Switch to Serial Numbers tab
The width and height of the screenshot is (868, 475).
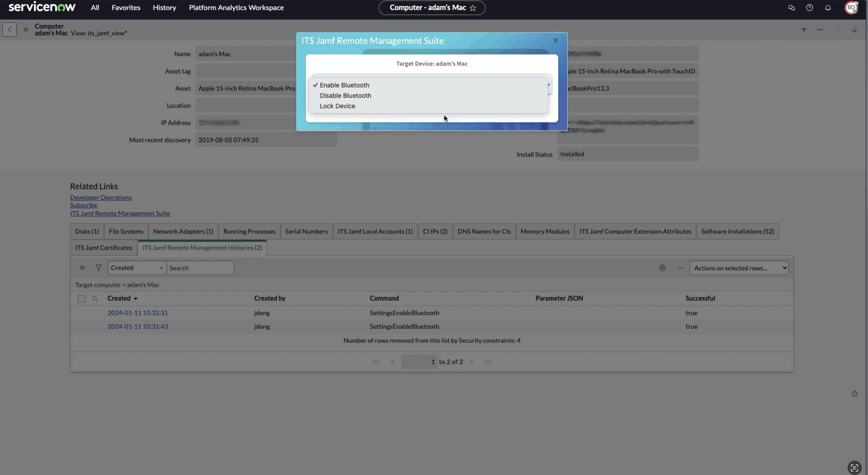306,231
